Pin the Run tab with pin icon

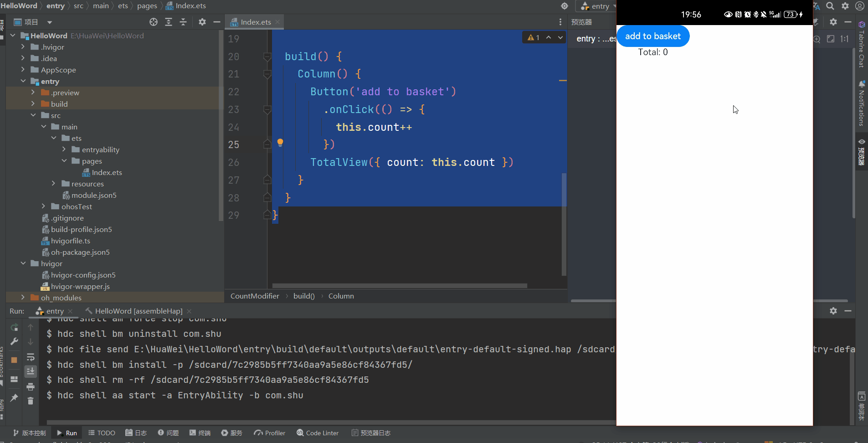[14, 397]
